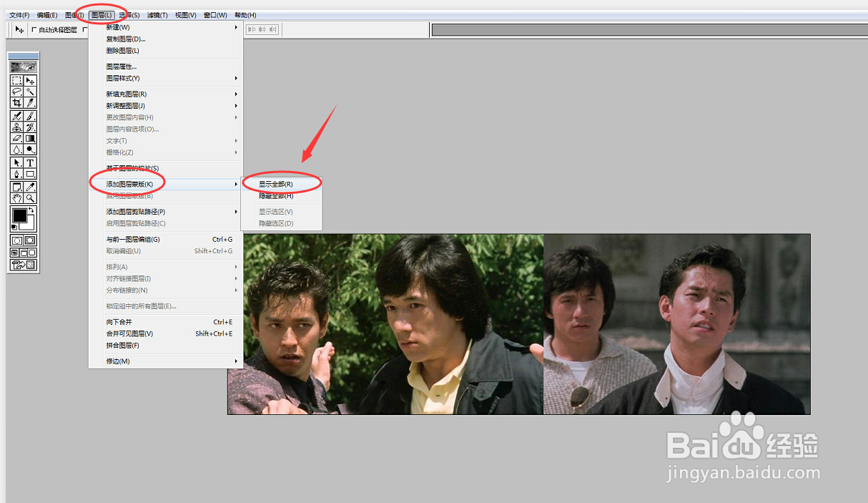Select the Blur tool
Viewport: 868px width, 503px height.
pos(16,150)
